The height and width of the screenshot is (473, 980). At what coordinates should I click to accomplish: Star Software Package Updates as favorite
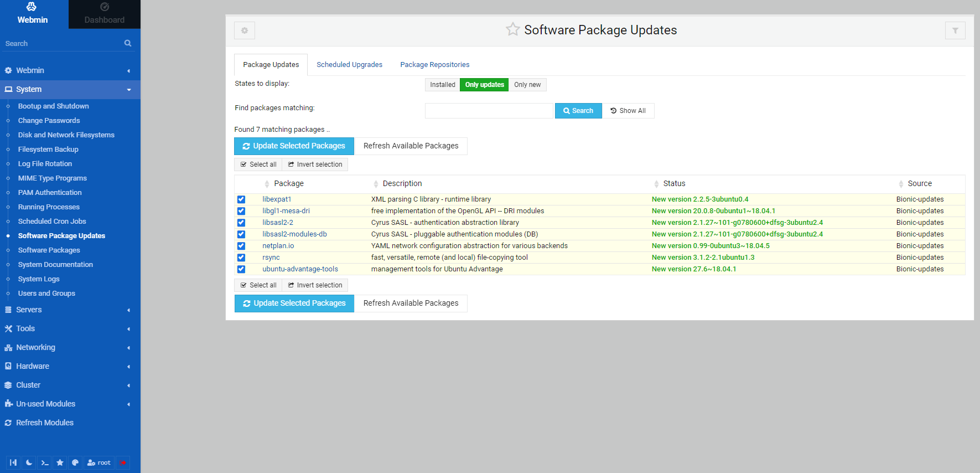(512, 29)
